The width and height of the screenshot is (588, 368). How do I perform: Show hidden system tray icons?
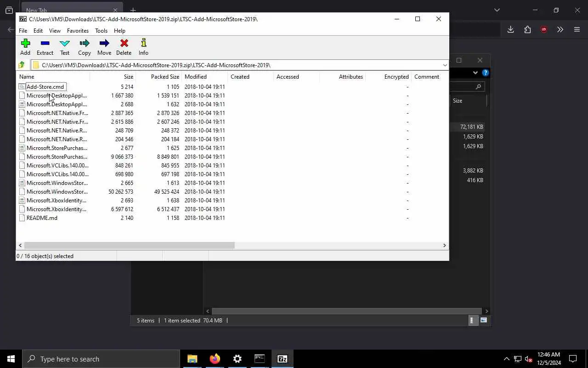506,359
